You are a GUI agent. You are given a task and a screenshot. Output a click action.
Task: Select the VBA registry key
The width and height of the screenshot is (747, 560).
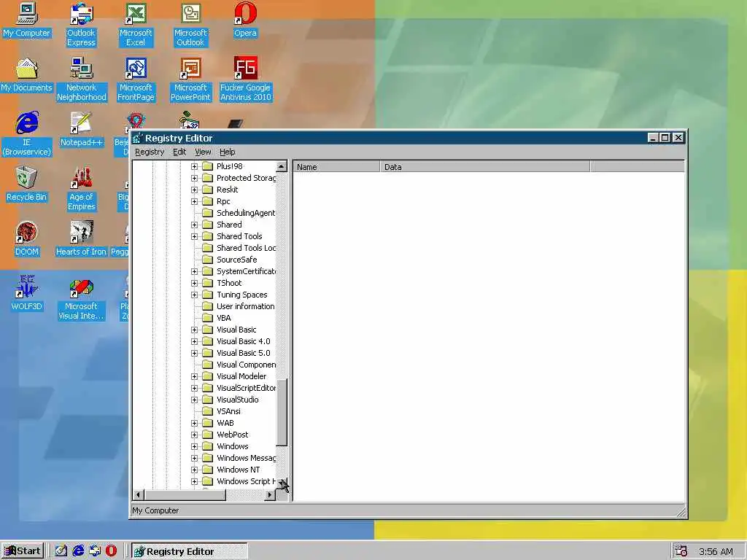pyautogui.click(x=223, y=318)
